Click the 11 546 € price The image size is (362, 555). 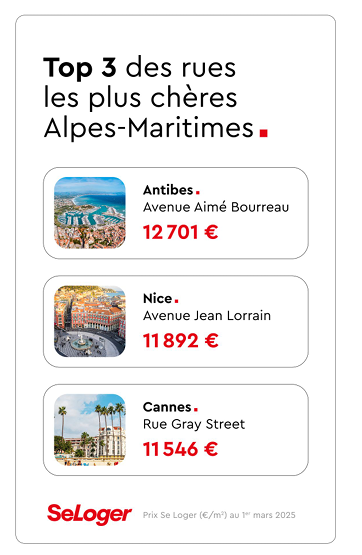(x=180, y=449)
